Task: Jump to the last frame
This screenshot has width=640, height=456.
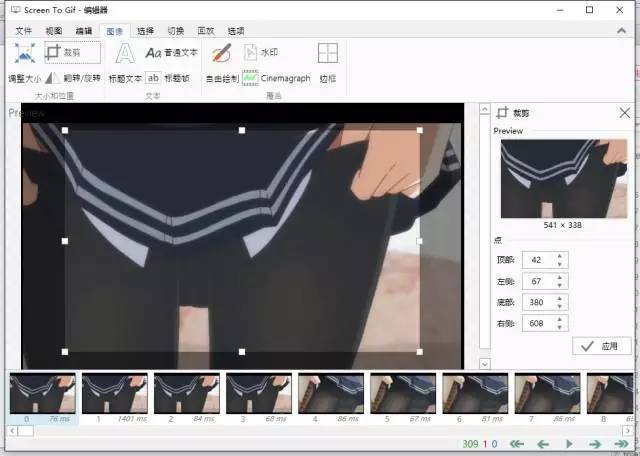Action: (621, 444)
